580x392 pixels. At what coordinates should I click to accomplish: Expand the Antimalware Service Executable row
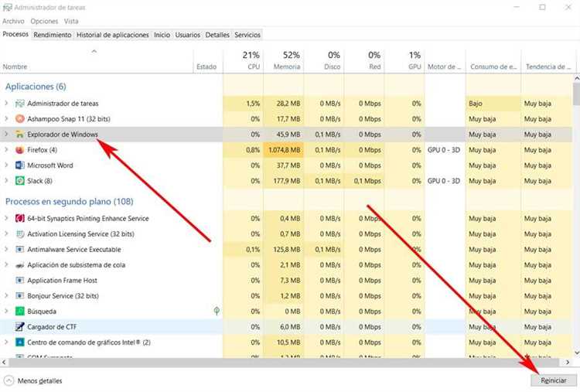click(x=6, y=250)
